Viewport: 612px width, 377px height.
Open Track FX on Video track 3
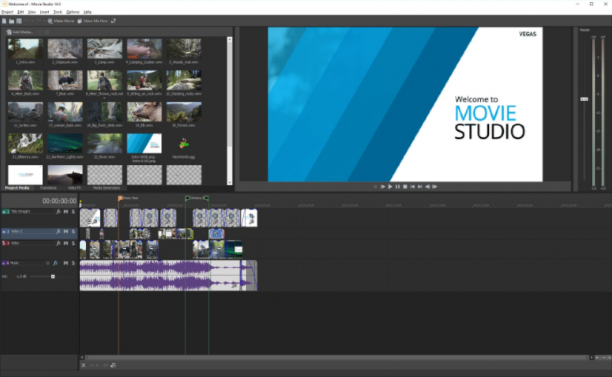click(x=58, y=243)
